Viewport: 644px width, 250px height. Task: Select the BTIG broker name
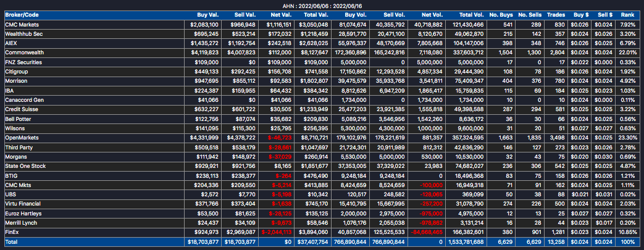click(11, 176)
